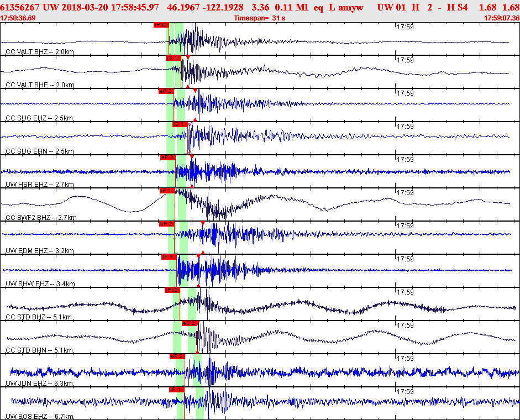Image resolution: width=520 pixels, height=420 pixels.
Task: Click the 'eq' event type label
Action: [318, 8]
